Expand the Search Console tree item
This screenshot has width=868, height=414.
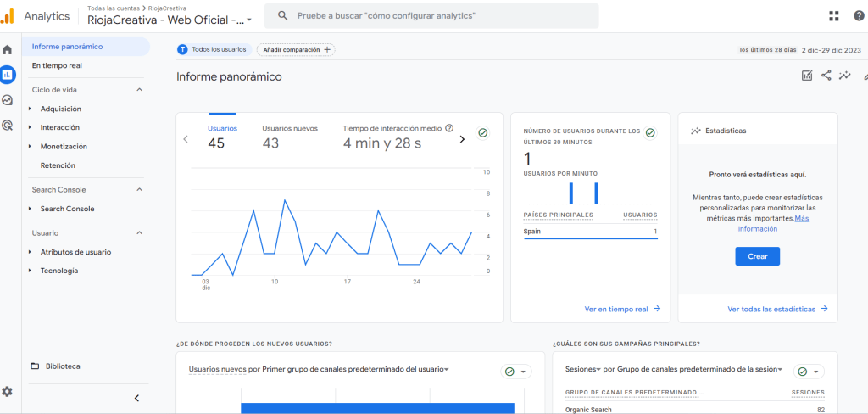30,209
